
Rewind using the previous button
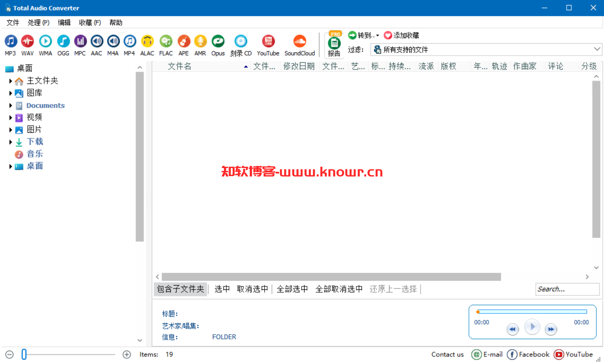point(513,329)
